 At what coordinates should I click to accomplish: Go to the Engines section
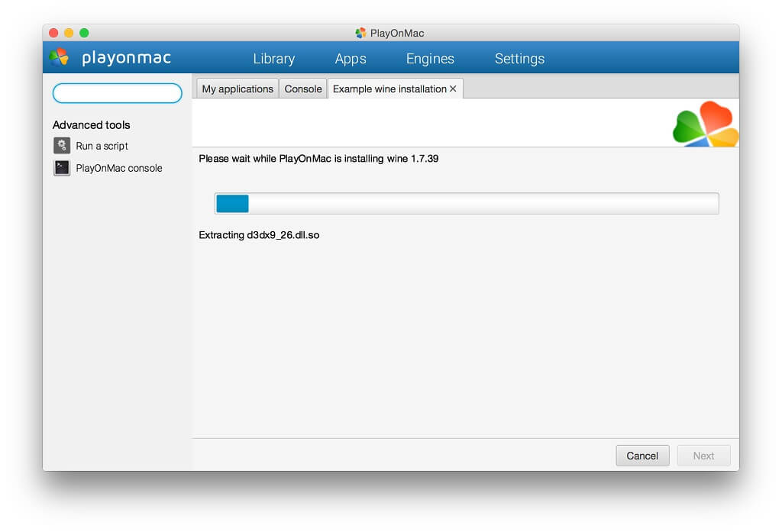point(430,59)
